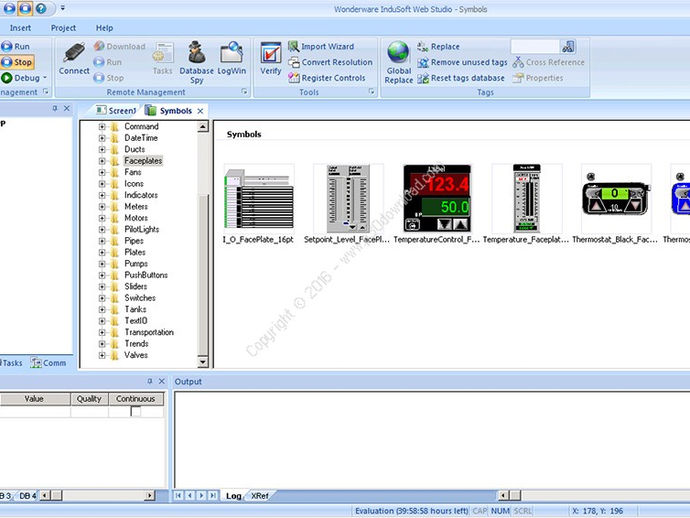Select the TemperatureControl faceplate symbol
The image size is (690, 518).
tap(437, 204)
